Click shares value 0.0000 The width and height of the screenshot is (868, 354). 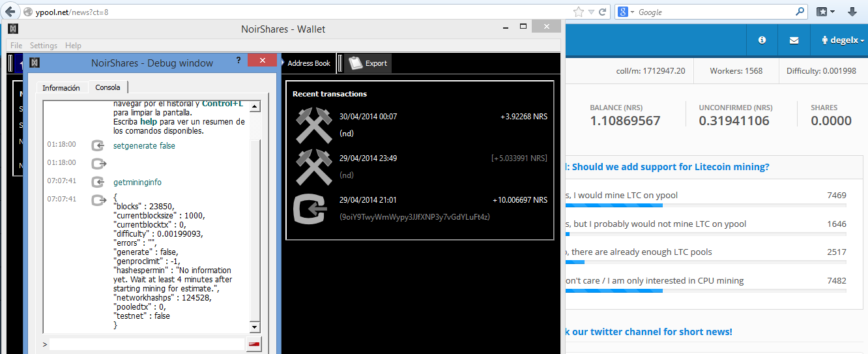[831, 121]
